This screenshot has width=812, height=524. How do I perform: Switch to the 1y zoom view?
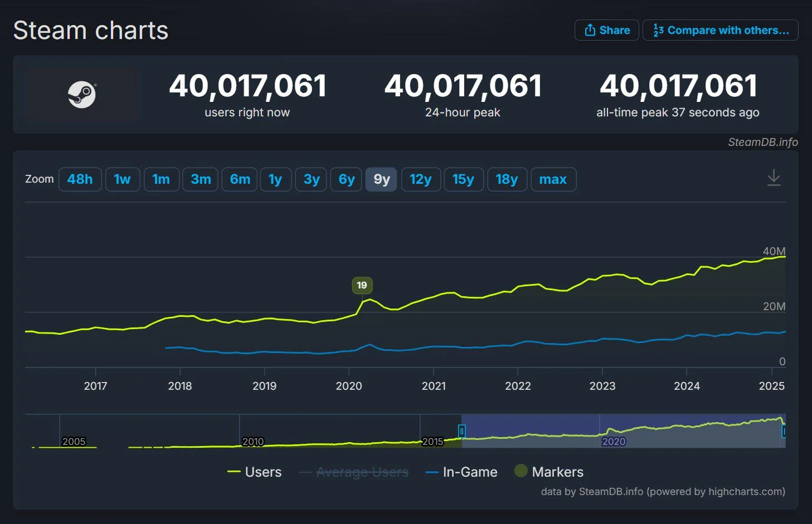275,179
